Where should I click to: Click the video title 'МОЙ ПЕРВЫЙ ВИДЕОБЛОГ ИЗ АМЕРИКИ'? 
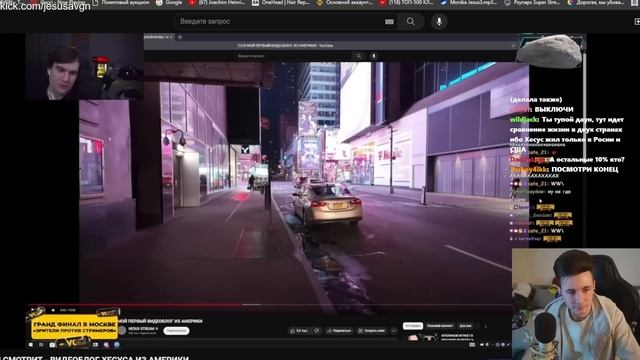(x=160, y=321)
